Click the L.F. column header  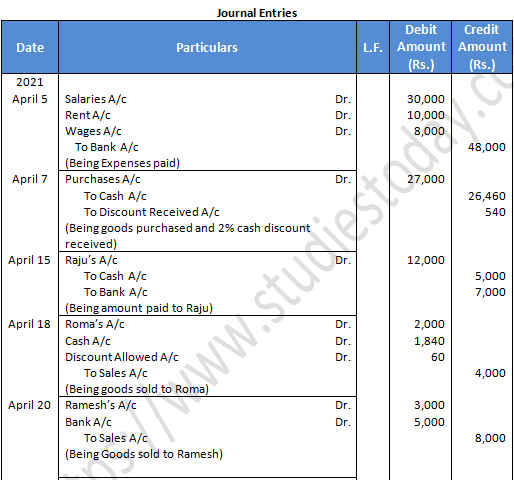point(373,47)
